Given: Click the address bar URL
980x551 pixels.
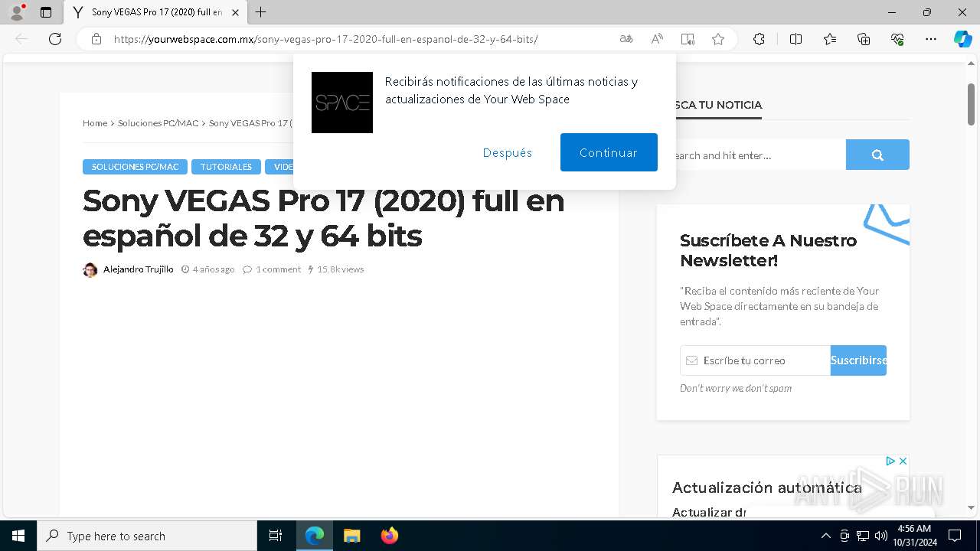Looking at the screenshot, I should click(325, 39).
